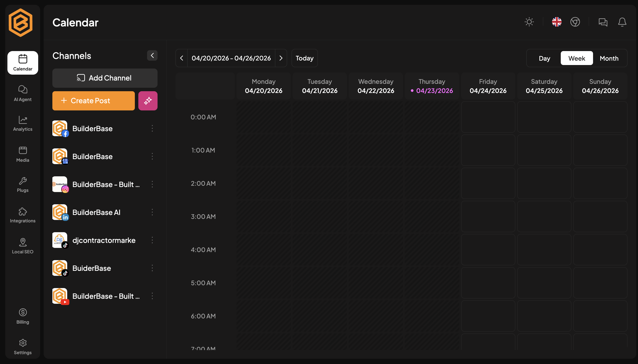The image size is (638, 364).
Task: Select BuilderBase Instagram channel avatar
Action: click(60, 184)
